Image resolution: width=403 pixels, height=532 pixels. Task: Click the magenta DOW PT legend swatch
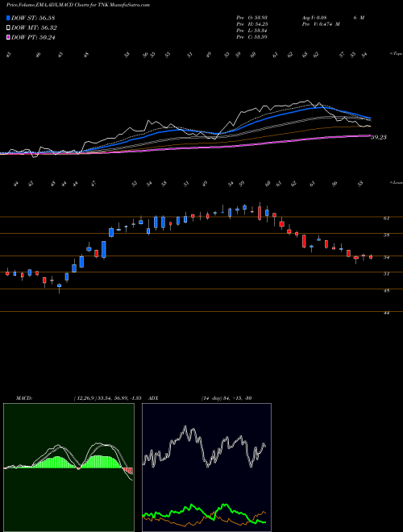8,38
